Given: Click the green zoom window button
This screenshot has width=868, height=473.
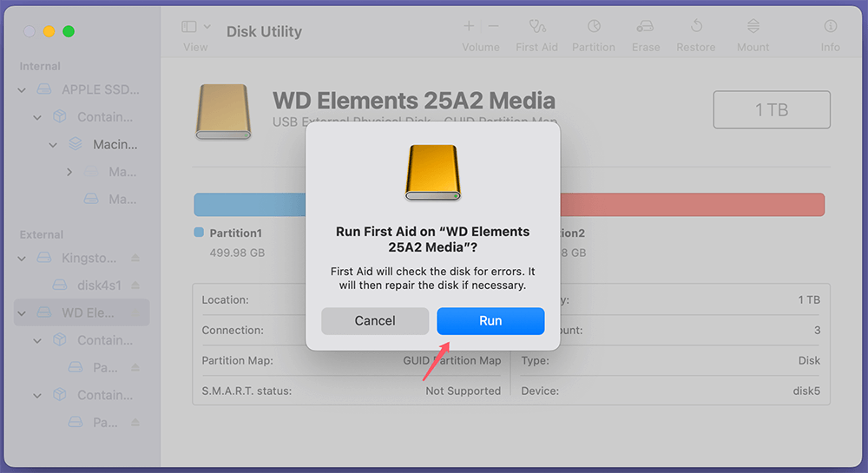Looking at the screenshot, I should coord(69,31).
